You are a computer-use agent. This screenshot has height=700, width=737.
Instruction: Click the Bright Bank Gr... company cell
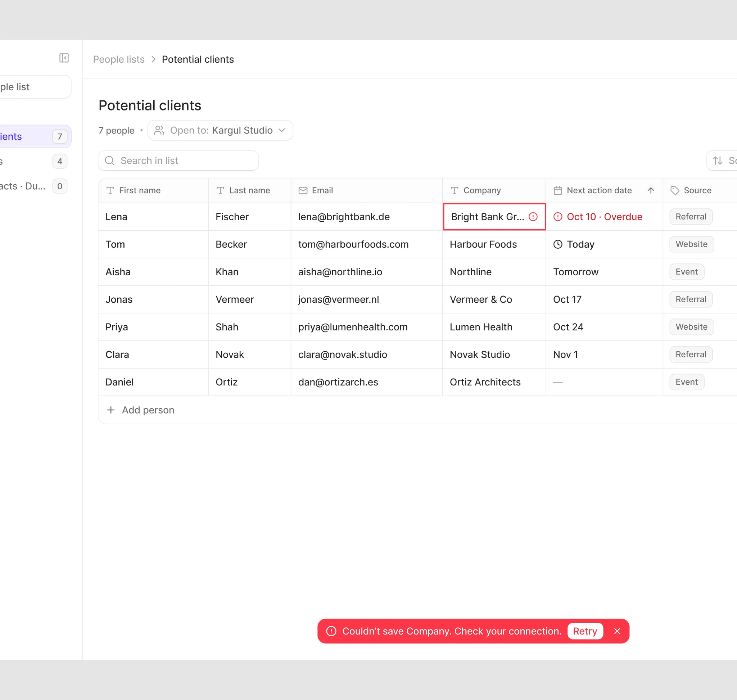click(x=494, y=216)
